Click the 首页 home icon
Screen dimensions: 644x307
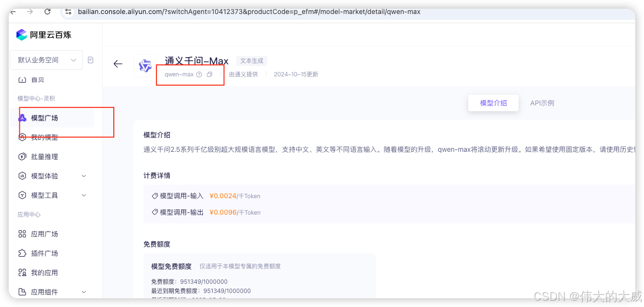tap(22, 80)
